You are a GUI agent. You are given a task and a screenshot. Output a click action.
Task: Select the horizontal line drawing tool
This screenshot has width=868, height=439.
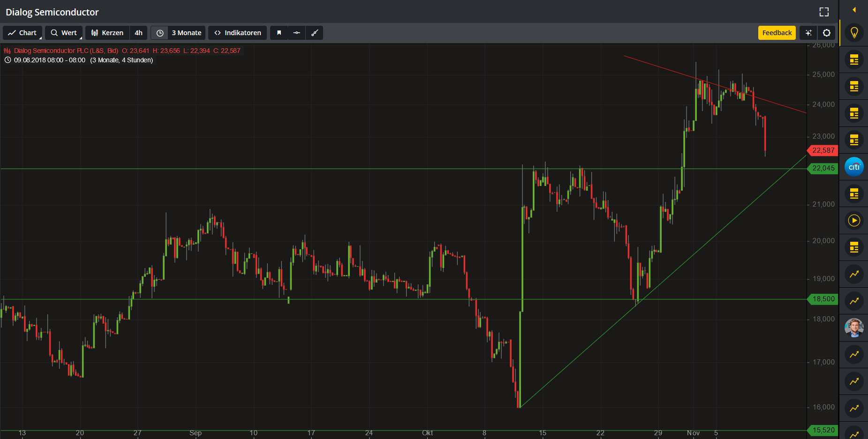point(297,33)
